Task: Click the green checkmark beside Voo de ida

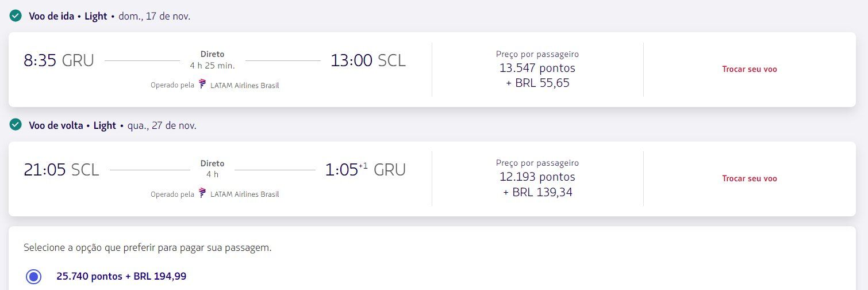Action: [x=16, y=16]
